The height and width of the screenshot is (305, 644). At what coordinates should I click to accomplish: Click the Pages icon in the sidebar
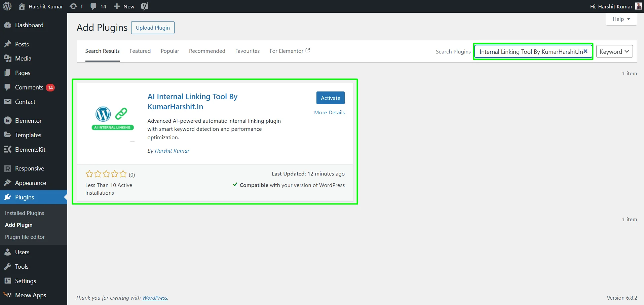[x=7, y=73]
